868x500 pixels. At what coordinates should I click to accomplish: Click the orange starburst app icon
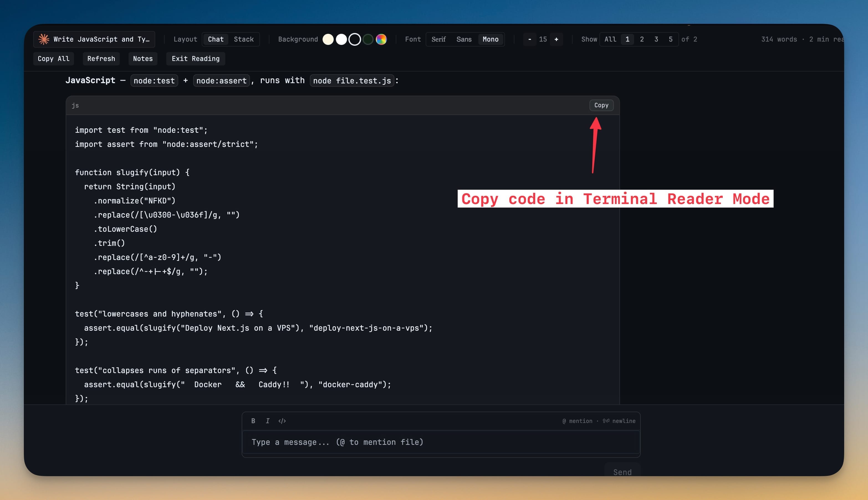pyautogui.click(x=44, y=39)
